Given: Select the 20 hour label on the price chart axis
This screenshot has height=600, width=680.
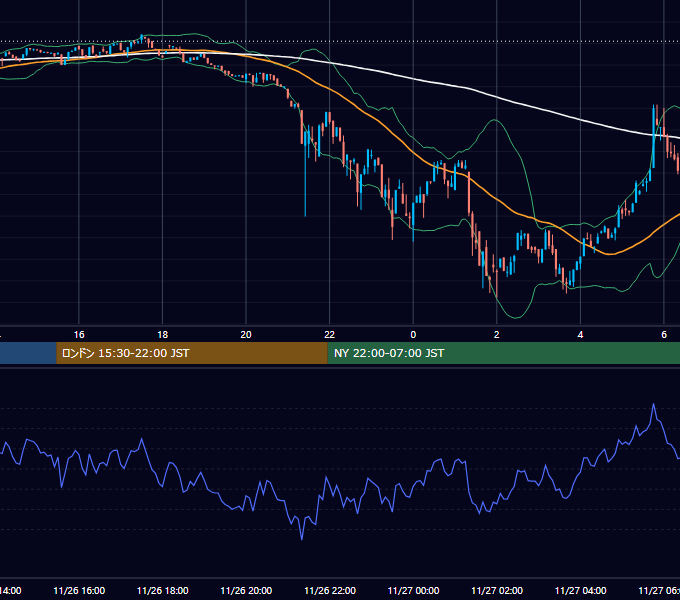Looking at the screenshot, I should (x=246, y=335).
